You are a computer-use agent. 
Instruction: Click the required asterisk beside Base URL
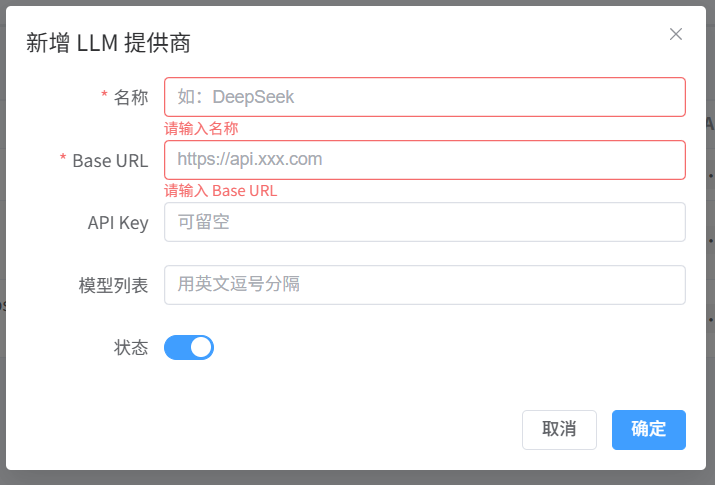point(63,159)
